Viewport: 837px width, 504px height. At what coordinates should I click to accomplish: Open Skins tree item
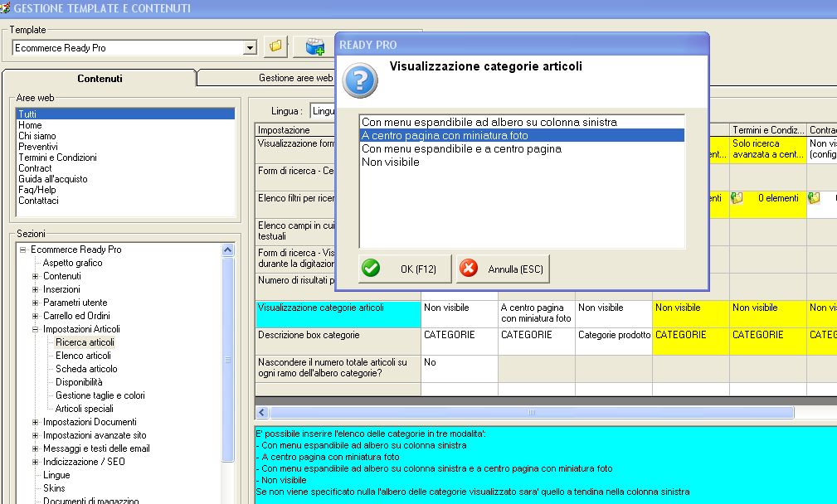coord(54,488)
